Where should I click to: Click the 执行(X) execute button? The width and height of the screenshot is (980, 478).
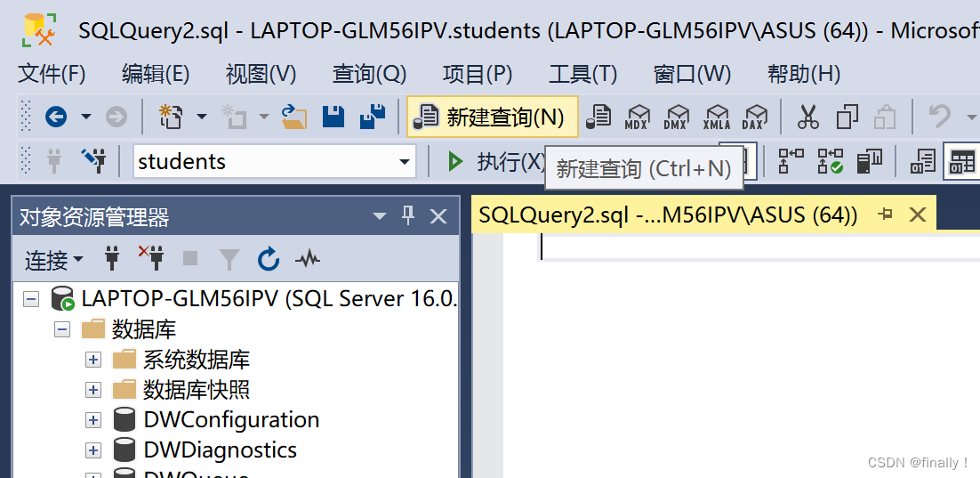[497, 162]
